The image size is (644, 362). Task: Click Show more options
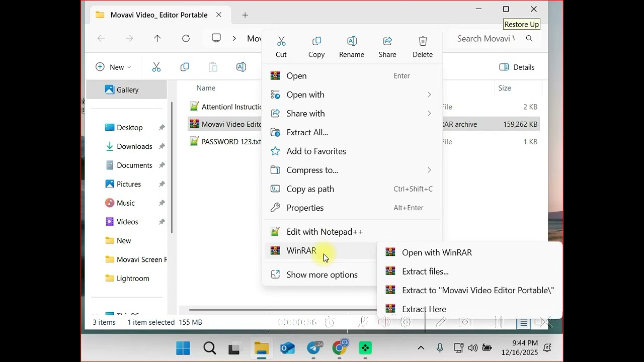(320, 275)
